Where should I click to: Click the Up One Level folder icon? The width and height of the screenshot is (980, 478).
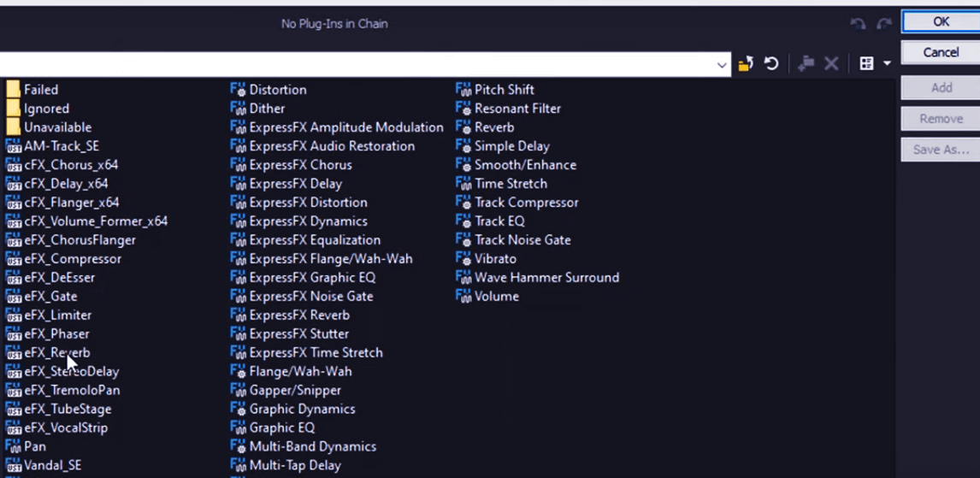click(745, 64)
